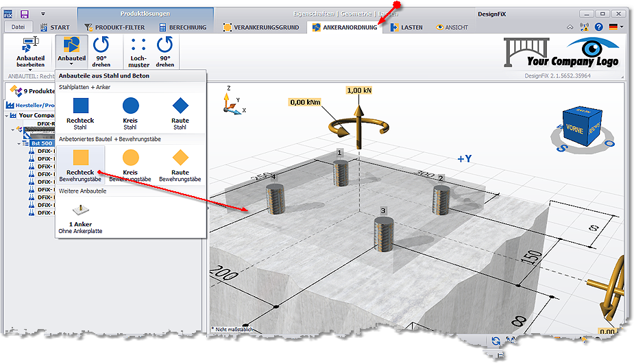
Task: Select rebar anchor number 1
Action: pyautogui.click(x=341, y=173)
